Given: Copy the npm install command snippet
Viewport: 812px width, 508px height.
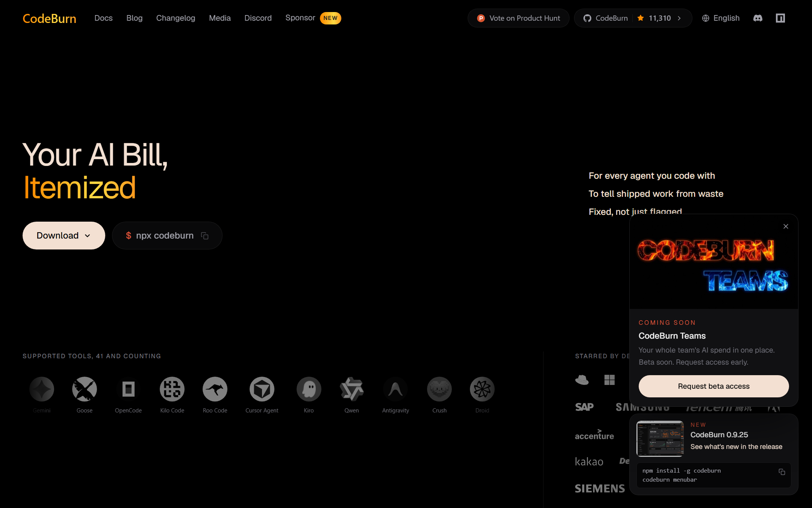Looking at the screenshot, I should click(782, 472).
